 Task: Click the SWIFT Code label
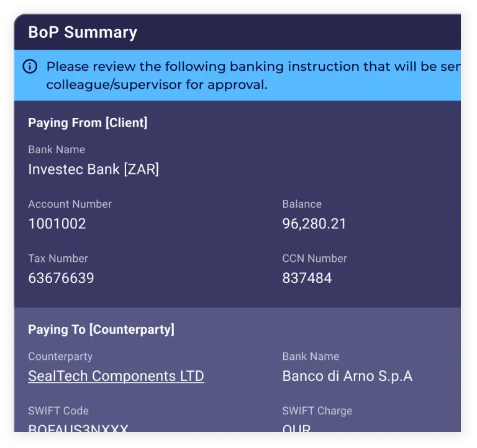pos(58,411)
